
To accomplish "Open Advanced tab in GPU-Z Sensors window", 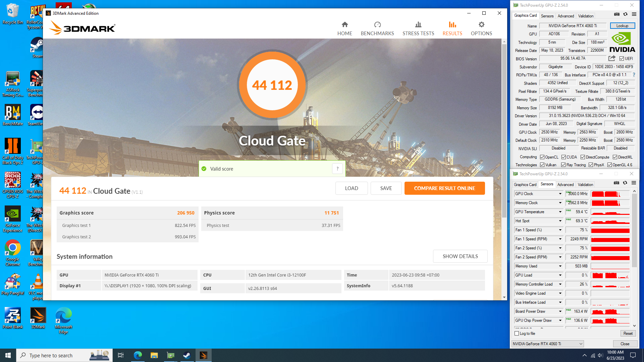I will pos(565,185).
